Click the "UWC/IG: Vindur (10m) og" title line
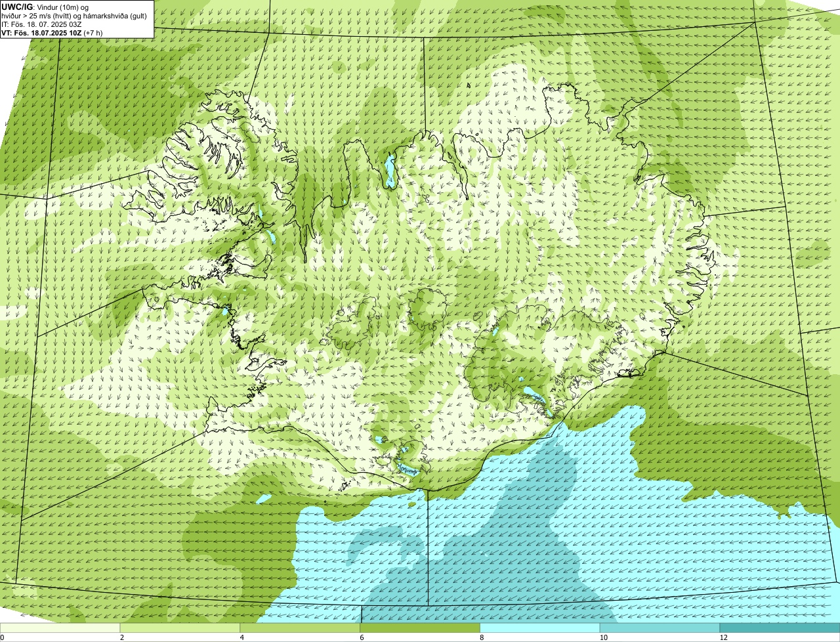 coord(45,7)
